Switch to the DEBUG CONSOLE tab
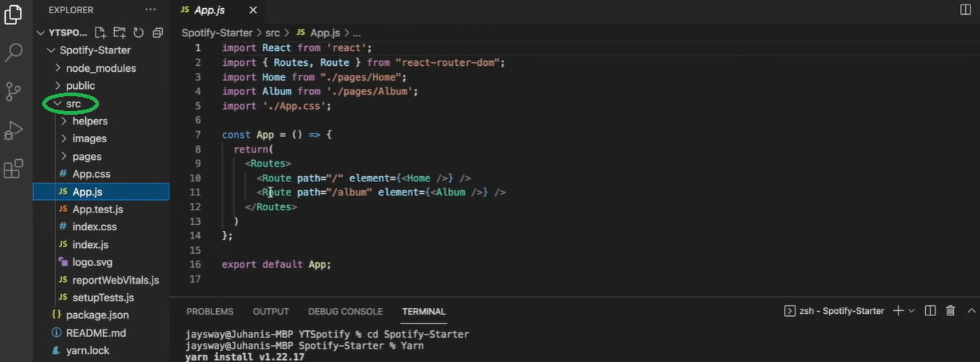 (346, 312)
